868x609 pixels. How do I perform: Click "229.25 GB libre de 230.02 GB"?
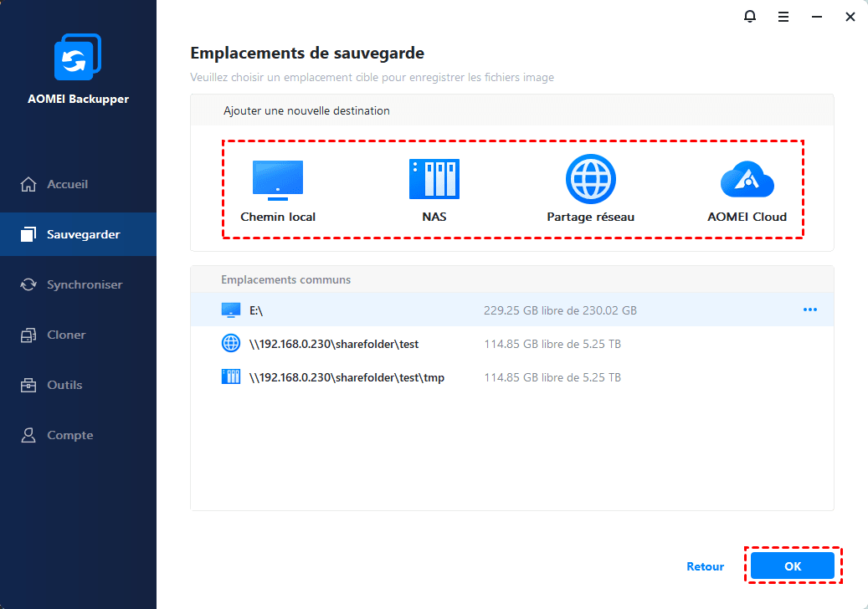[560, 310]
